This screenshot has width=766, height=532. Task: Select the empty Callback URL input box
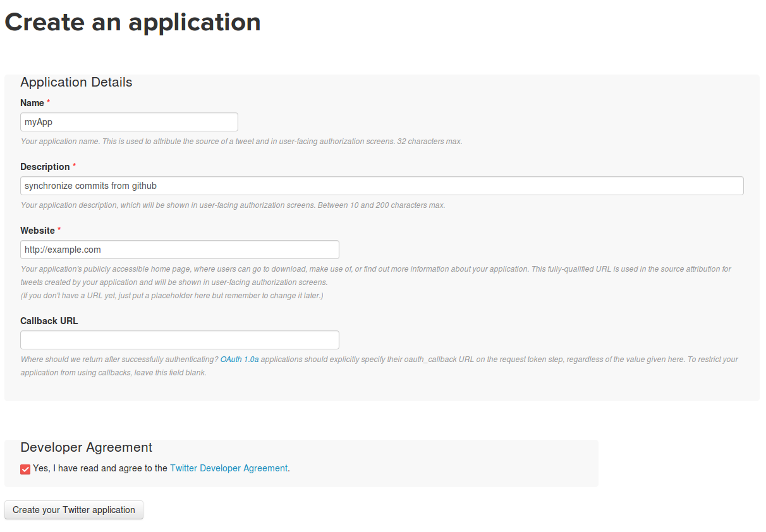pyautogui.click(x=179, y=340)
